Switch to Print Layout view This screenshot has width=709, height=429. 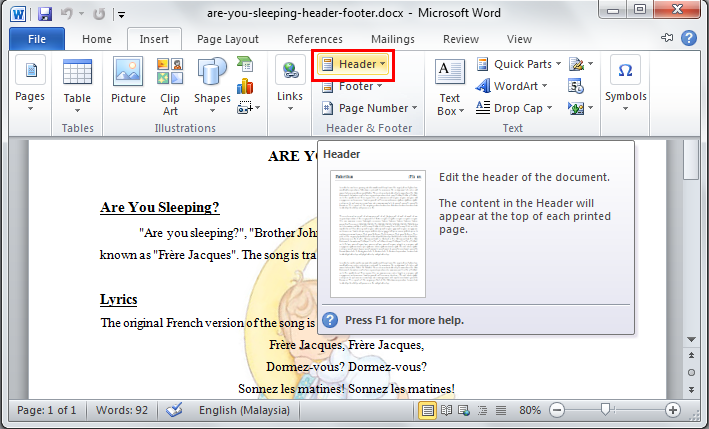427,410
